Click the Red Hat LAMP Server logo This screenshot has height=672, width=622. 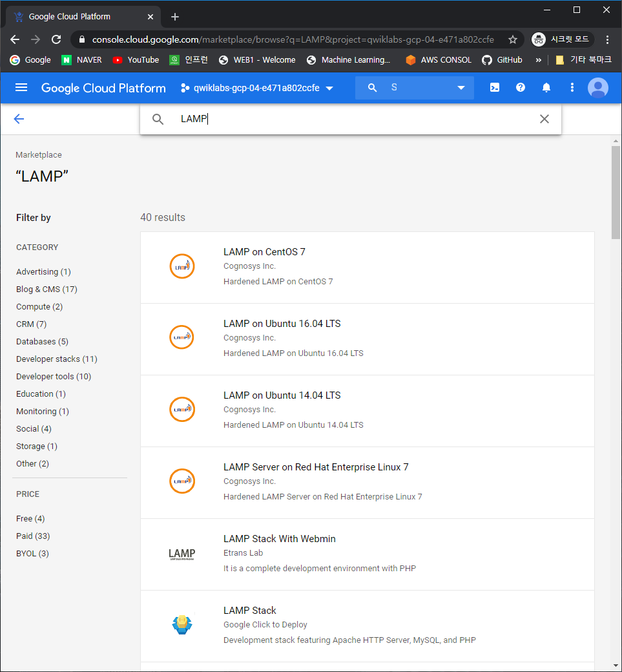pyautogui.click(x=182, y=481)
